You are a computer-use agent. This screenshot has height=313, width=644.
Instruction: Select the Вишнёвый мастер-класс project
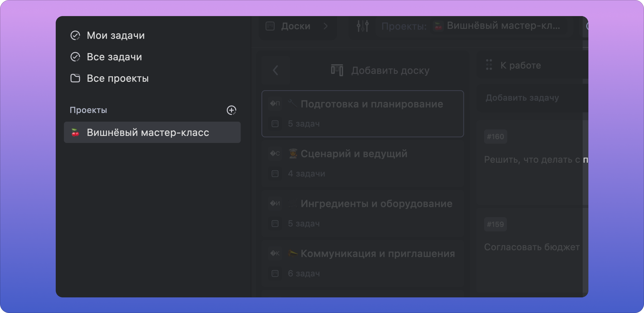152,132
